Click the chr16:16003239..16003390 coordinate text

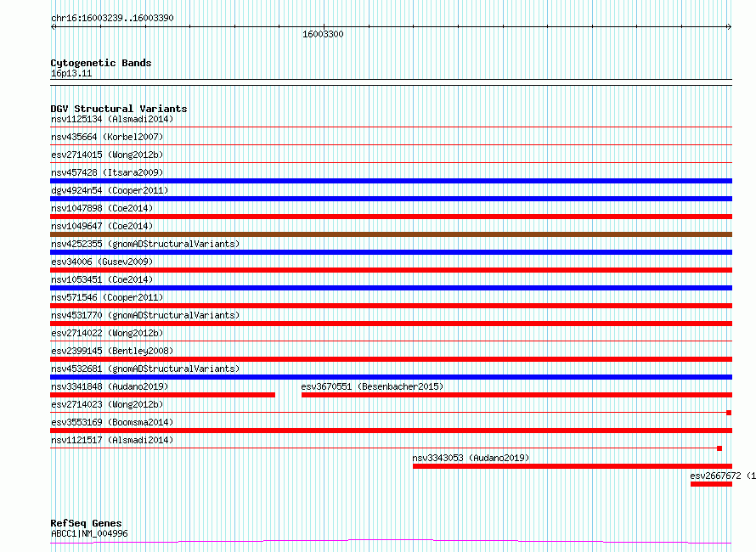pos(112,18)
